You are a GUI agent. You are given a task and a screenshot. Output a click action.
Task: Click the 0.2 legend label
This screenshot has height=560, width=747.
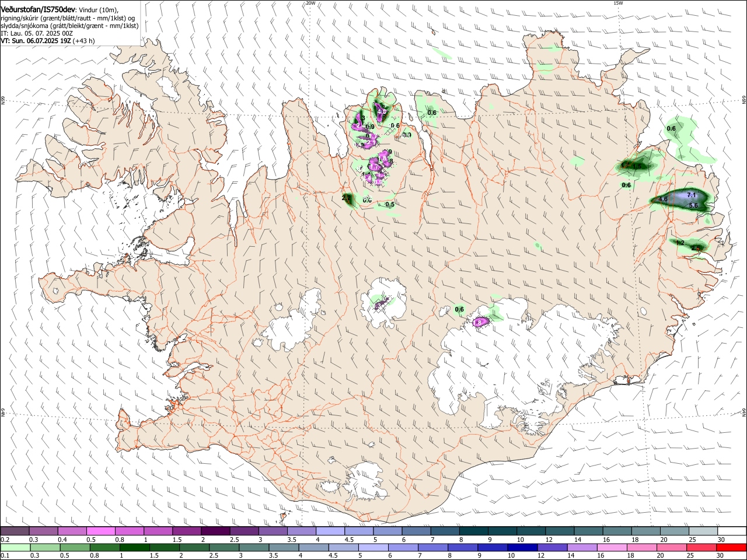[5, 540]
